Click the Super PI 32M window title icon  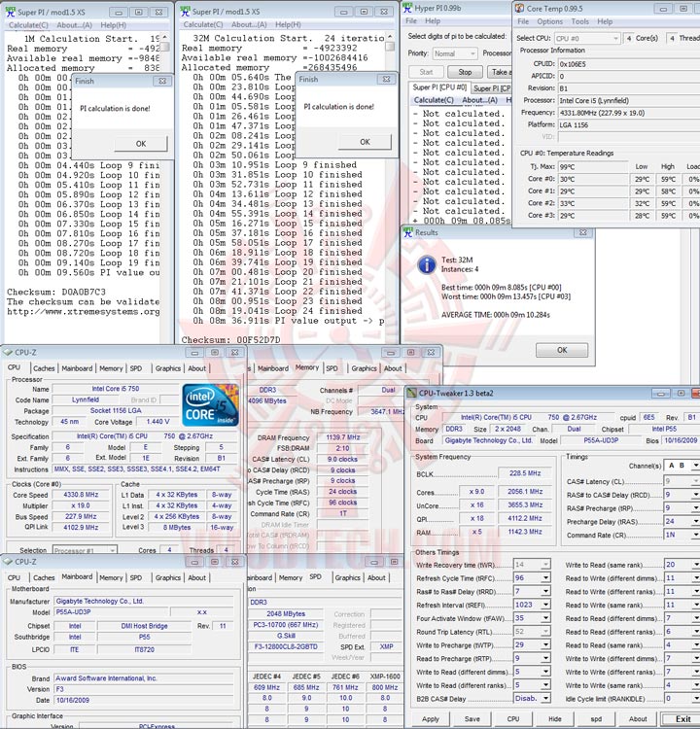click(185, 11)
